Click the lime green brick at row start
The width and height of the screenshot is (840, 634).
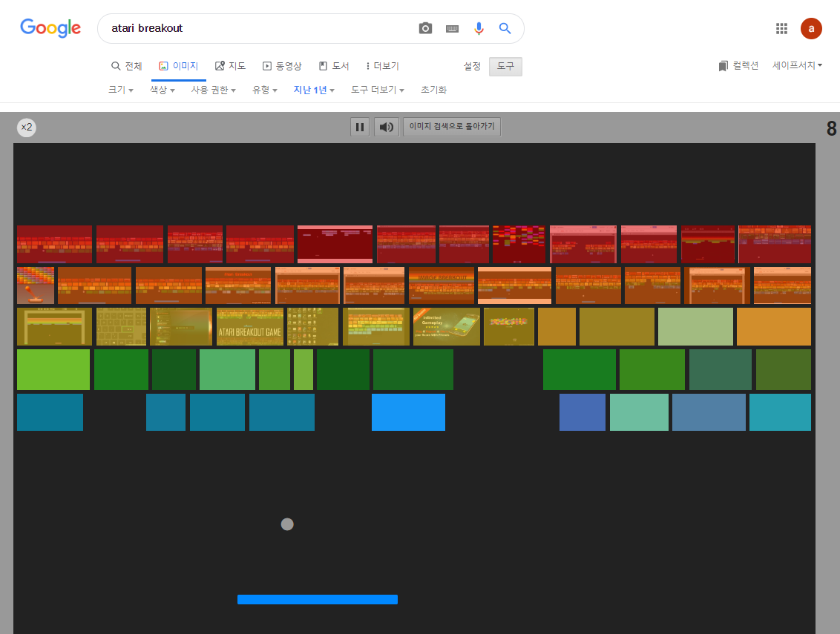click(53, 369)
